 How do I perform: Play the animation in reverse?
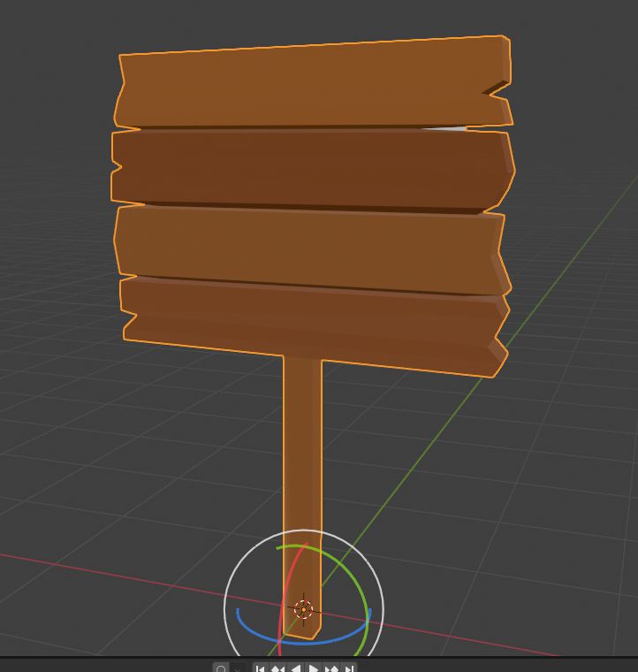[x=295, y=668]
